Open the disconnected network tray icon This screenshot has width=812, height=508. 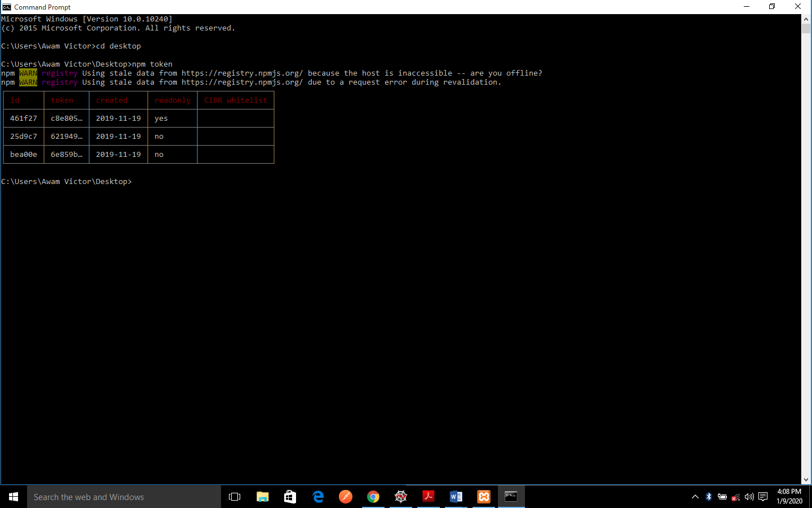pos(736,497)
